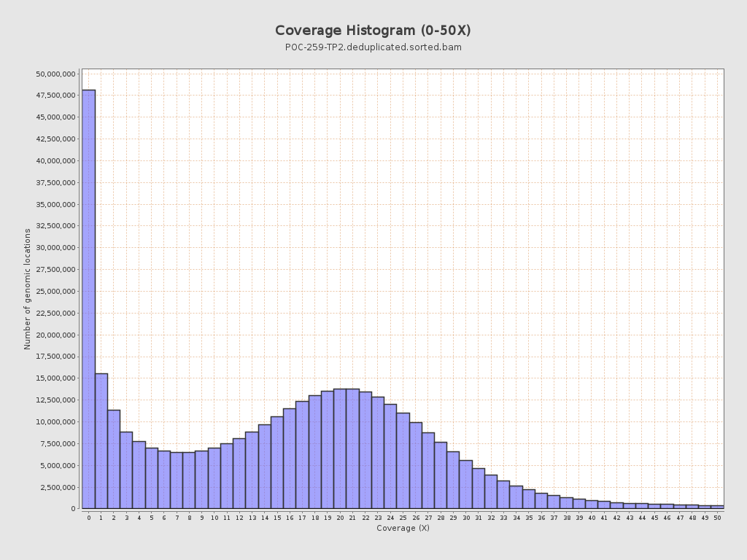Click the histogram bar for coverage 25
Screen dimensions: 747x560
click(403, 461)
